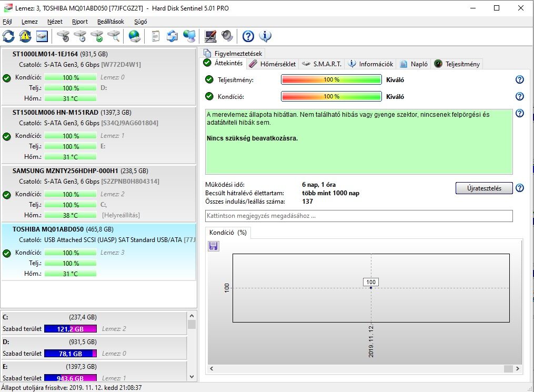Select the ST1000LM014-1EJ164 disk entry
Viewport: 534px width, 392px height.
tap(98, 77)
